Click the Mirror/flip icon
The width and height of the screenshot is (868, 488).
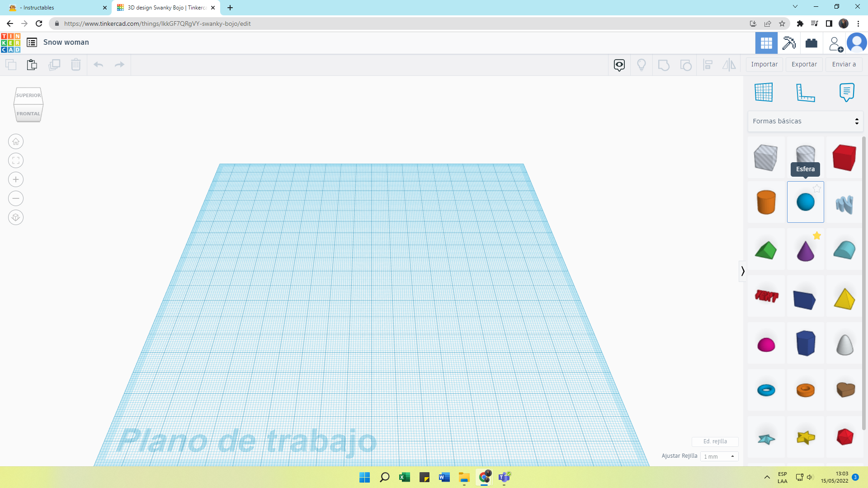(729, 65)
